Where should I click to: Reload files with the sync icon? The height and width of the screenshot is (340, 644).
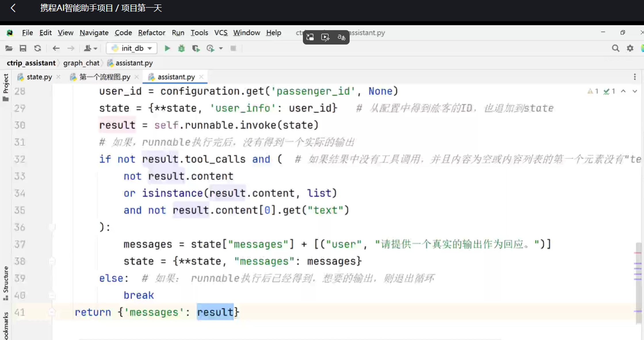[x=38, y=48]
